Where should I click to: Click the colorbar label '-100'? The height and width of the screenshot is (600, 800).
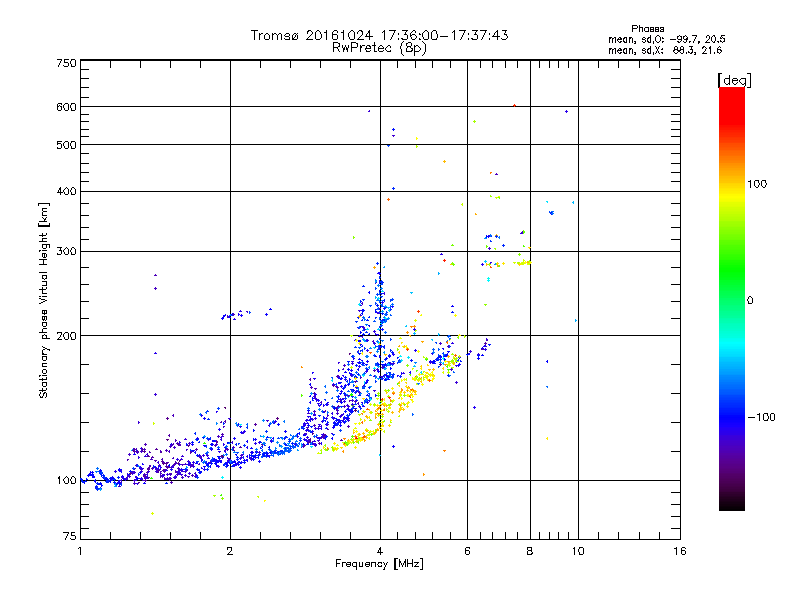point(761,417)
